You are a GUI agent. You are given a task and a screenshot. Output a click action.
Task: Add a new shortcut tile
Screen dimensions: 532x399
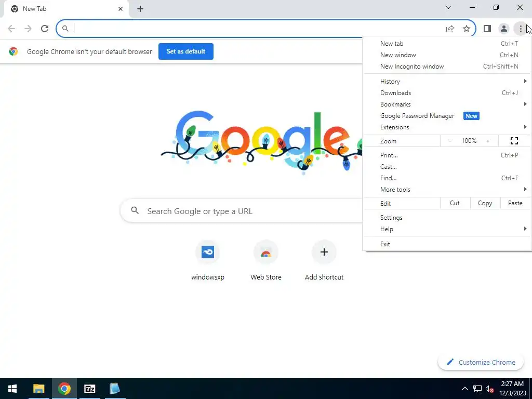[x=324, y=260]
